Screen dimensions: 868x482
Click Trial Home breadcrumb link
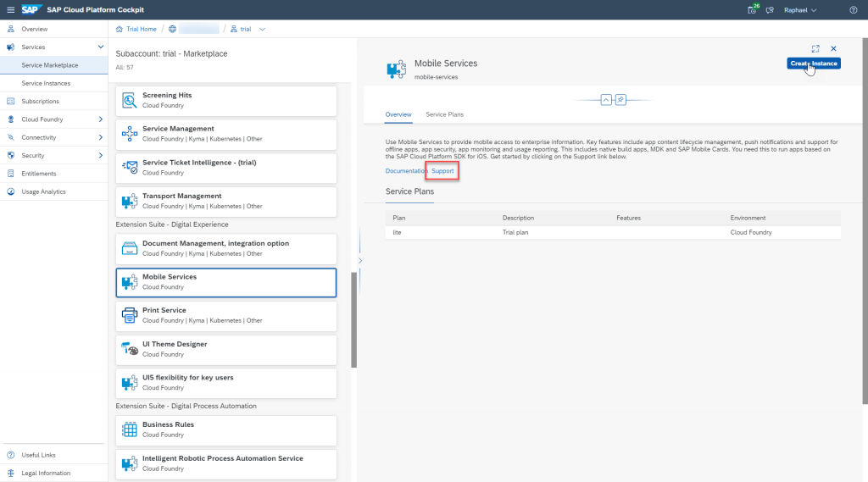pos(142,29)
